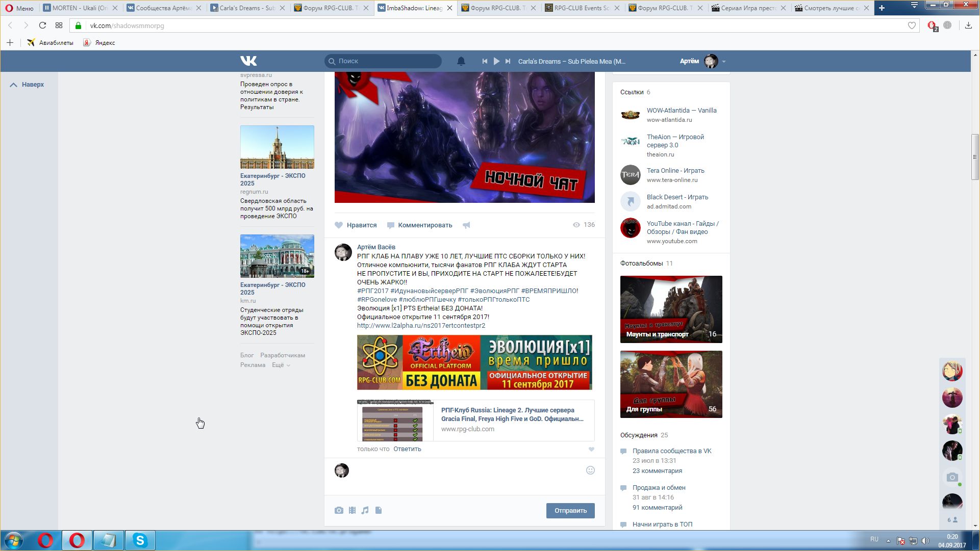
Task: Open discussion Начни играть в ТОП
Action: click(662, 524)
